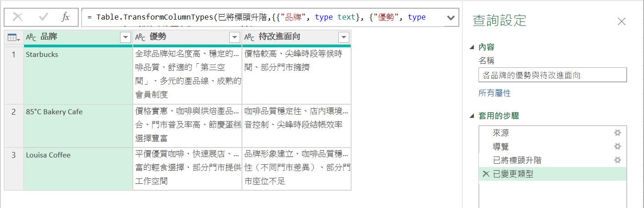Click the ABC type icon for 優勢 column
Screen dimensions: 644x208
click(x=141, y=37)
